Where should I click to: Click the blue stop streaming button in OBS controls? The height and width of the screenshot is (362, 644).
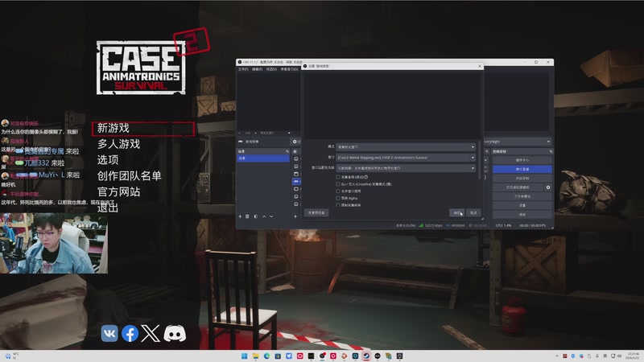pyautogui.click(x=522, y=169)
